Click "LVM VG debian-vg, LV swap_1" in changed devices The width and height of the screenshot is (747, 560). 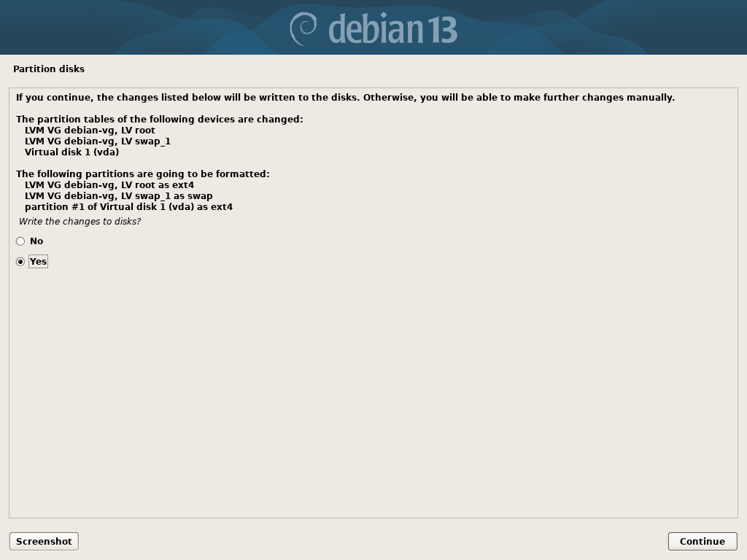98,141
